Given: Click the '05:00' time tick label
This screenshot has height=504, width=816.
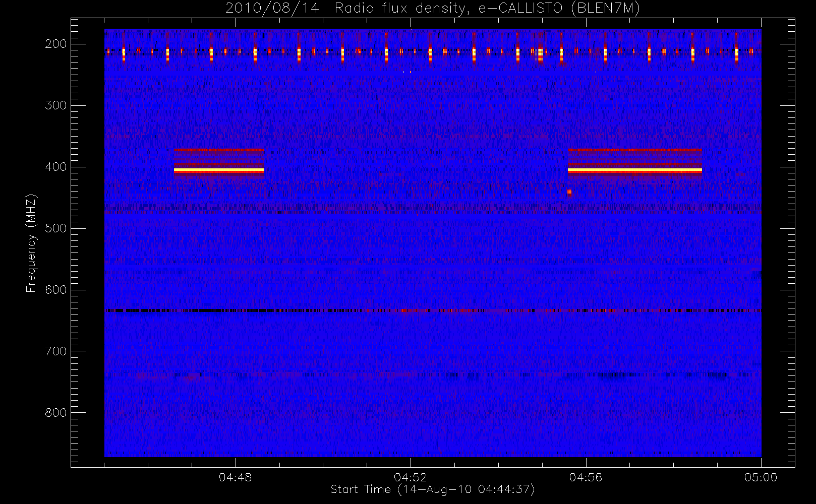Looking at the screenshot, I should [x=761, y=477].
